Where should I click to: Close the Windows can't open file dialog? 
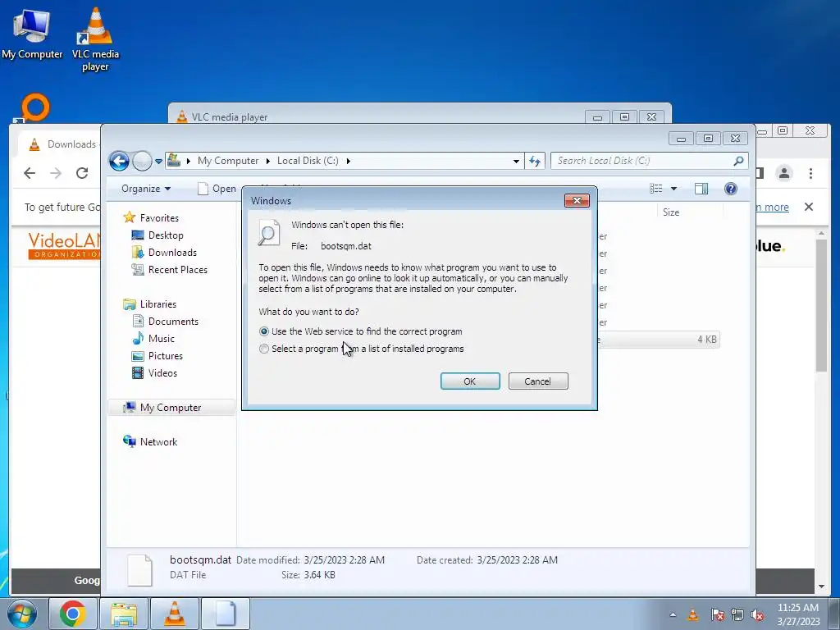[577, 200]
